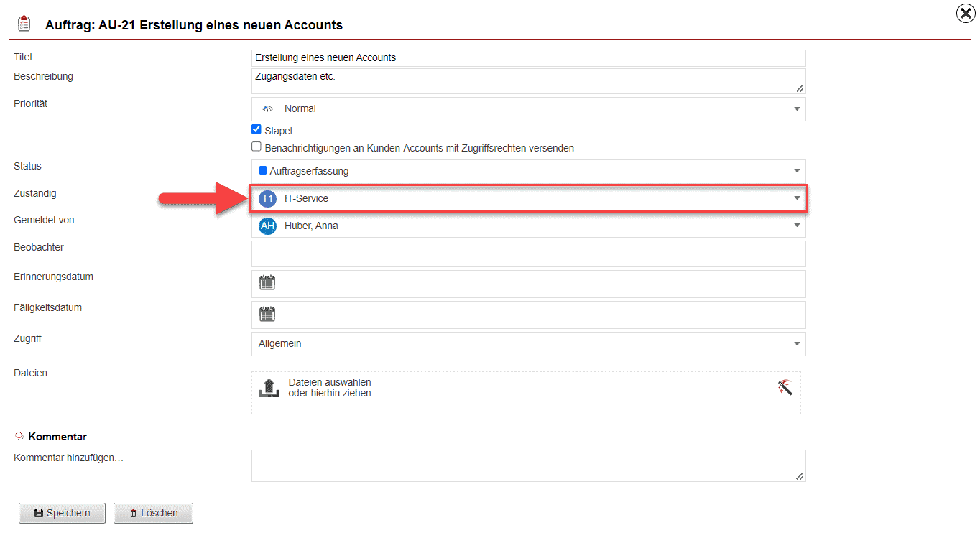Click the Normal priority gauge icon
Viewport: 980px width, 543px height.
[268, 109]
